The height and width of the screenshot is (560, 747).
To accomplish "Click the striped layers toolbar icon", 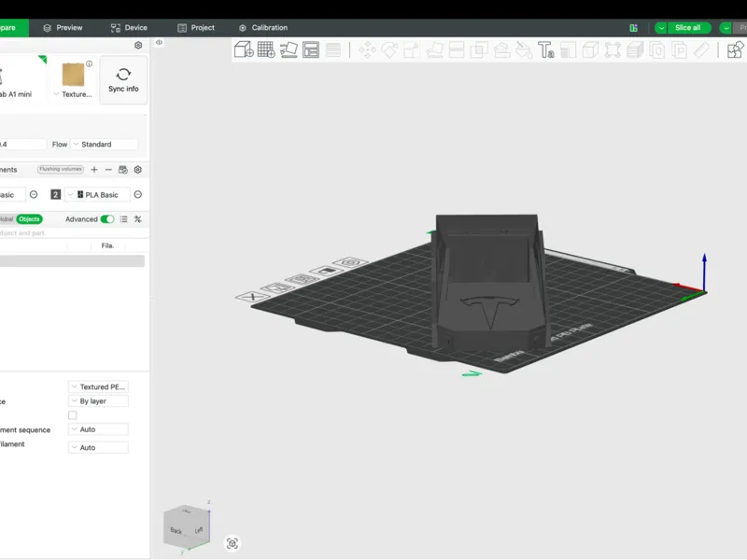I will (333, 49).
